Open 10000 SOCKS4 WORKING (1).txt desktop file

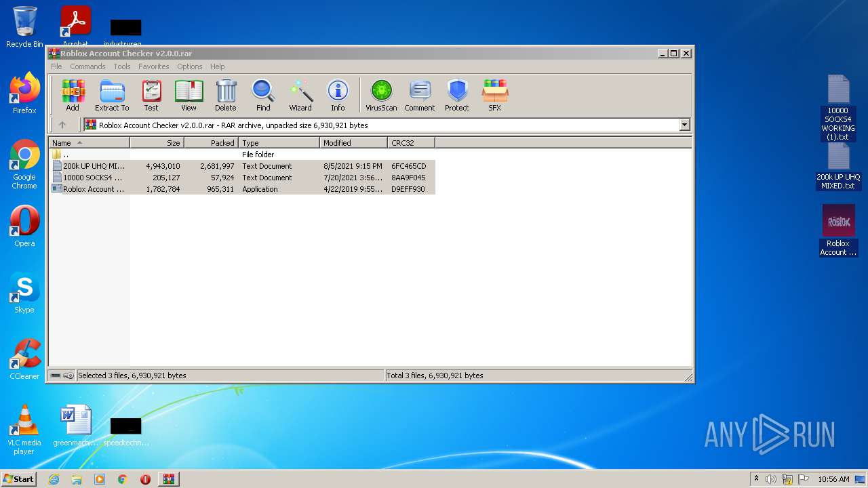(x=838, y=108)
